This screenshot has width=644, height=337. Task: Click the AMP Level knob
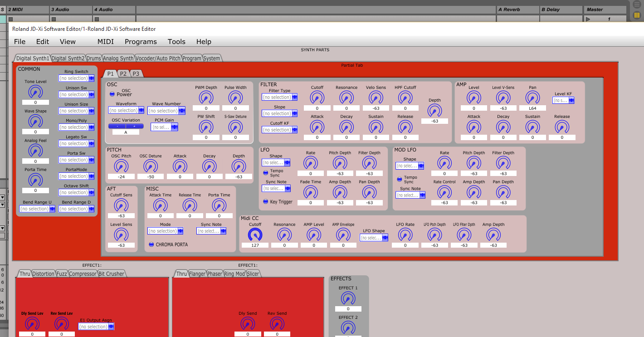coord(474,98)
